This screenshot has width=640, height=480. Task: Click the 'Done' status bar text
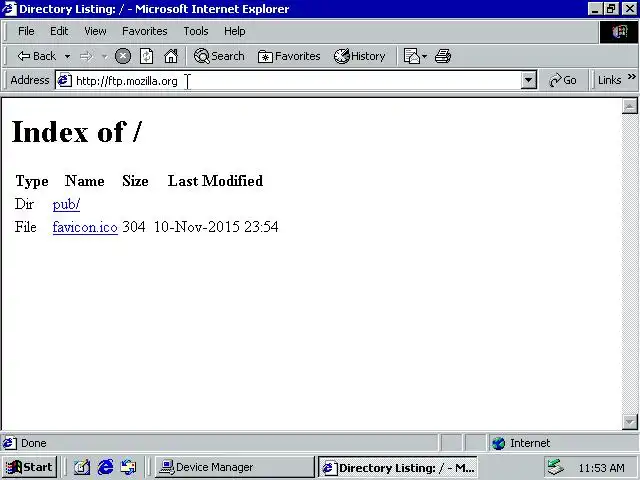[33, 443]
